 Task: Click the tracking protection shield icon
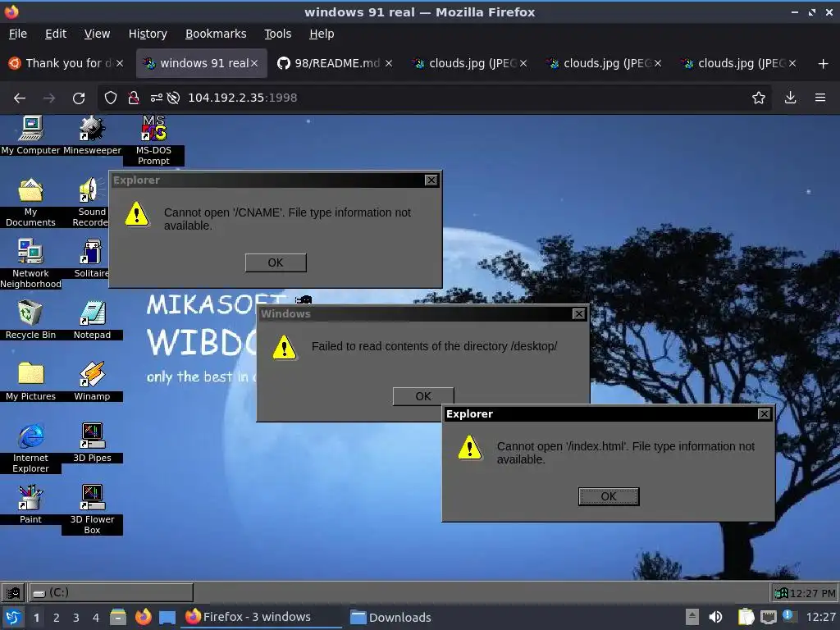111,98
